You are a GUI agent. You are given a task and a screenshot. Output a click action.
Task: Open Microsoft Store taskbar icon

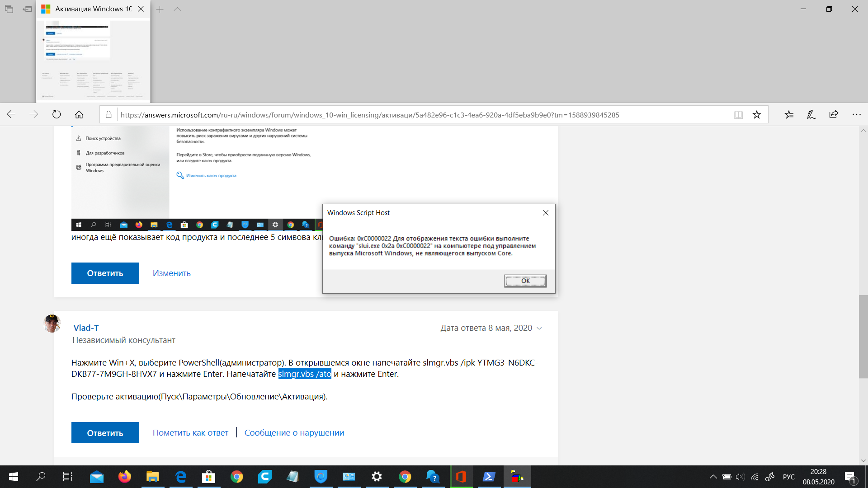(209, 477)
